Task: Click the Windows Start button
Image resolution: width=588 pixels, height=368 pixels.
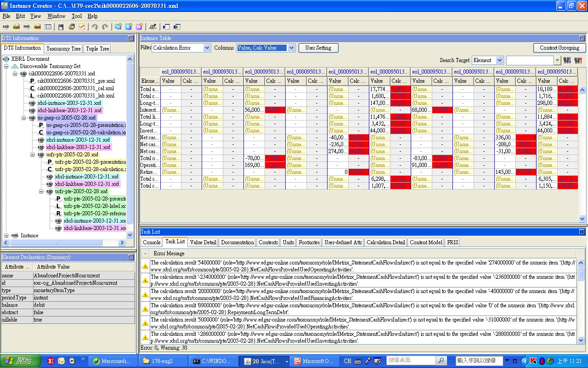Action: coord(21,361)
